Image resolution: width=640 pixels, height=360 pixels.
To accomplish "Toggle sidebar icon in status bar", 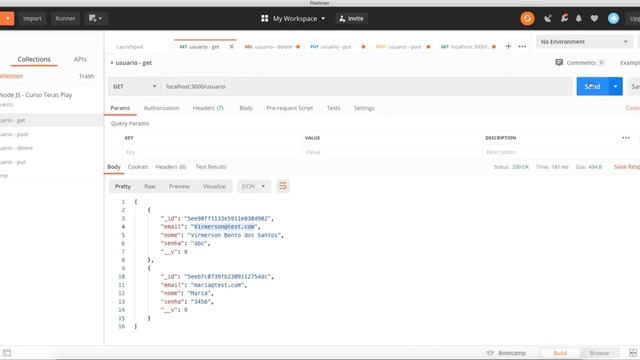I will [7, 353].
